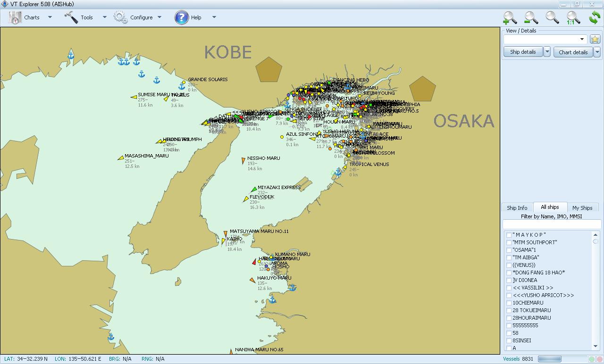The width and height of the screenshot is (604, 364).
Task: Reset zoom with the 1:1 magnifier icon
Action: (573, 18)
